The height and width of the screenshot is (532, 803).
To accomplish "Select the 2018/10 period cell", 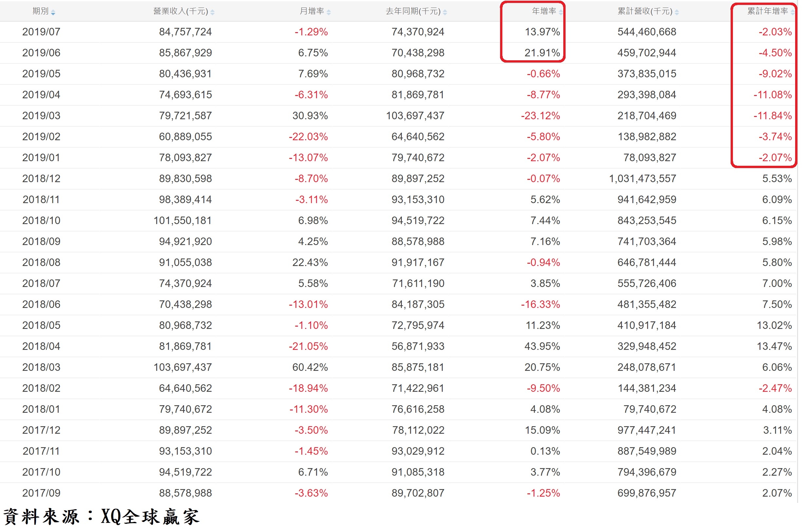I will 41,221.
